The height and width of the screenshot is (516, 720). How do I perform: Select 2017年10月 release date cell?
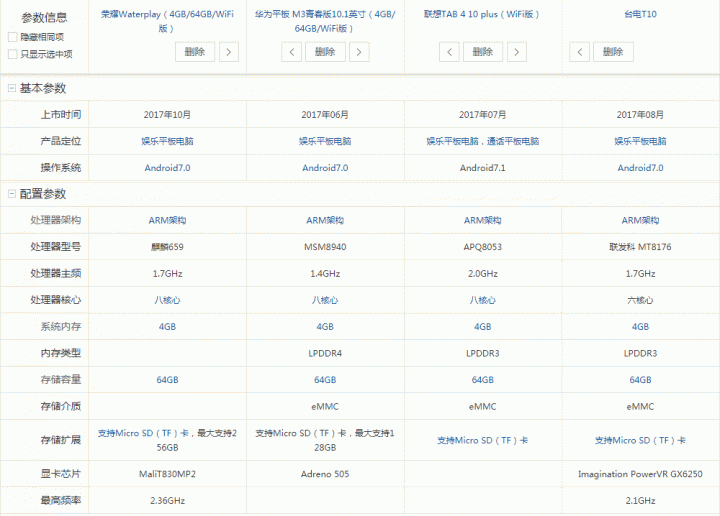[x=167, y=115]
